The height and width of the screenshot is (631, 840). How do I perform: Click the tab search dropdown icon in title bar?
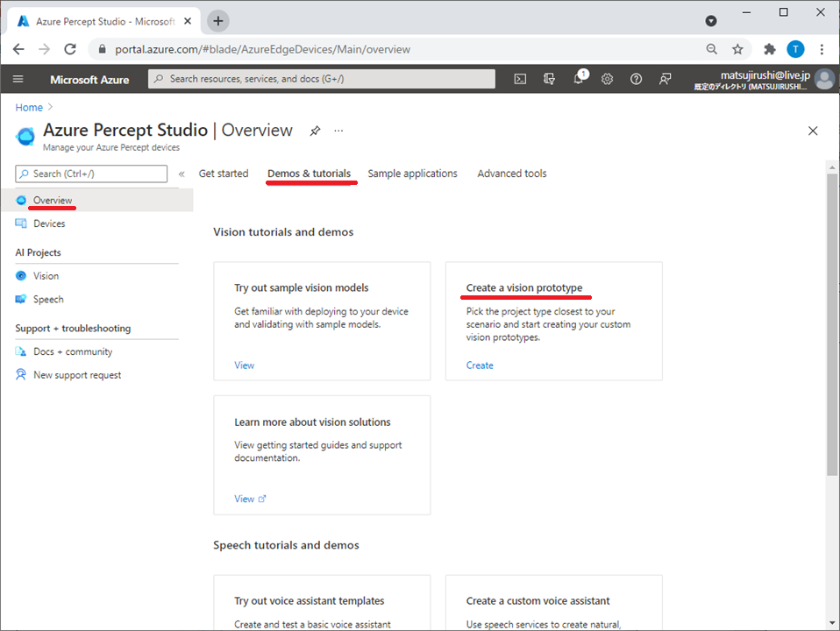point(711,21)
